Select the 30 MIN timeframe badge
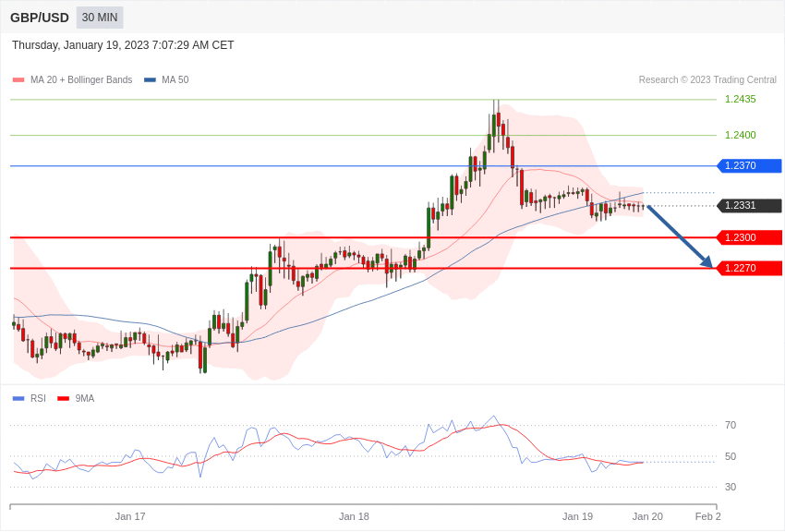Screen dimensions: 785x532 pos(100,18)
